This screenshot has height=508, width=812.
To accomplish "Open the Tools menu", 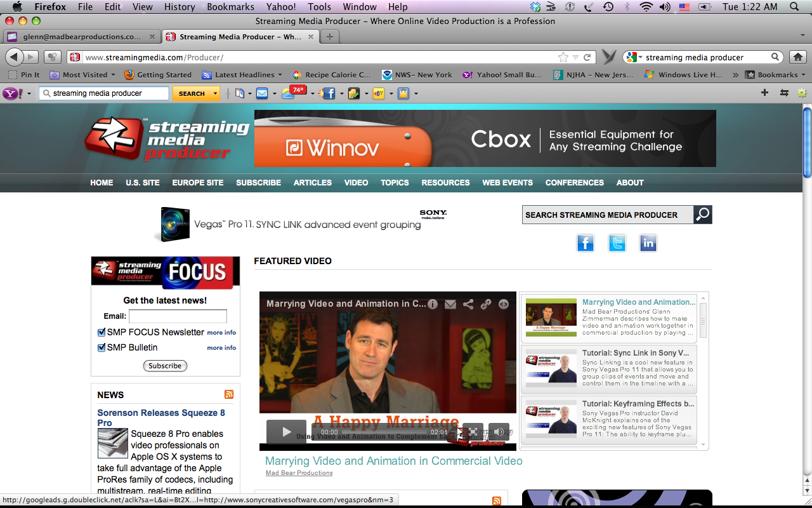I will 319,7.
